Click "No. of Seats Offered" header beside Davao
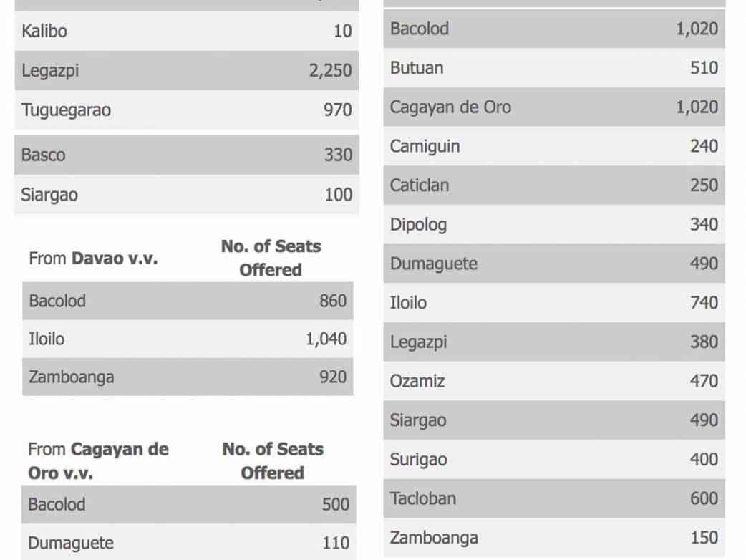Viewport: 746px width, 560px height. [271, 259]
